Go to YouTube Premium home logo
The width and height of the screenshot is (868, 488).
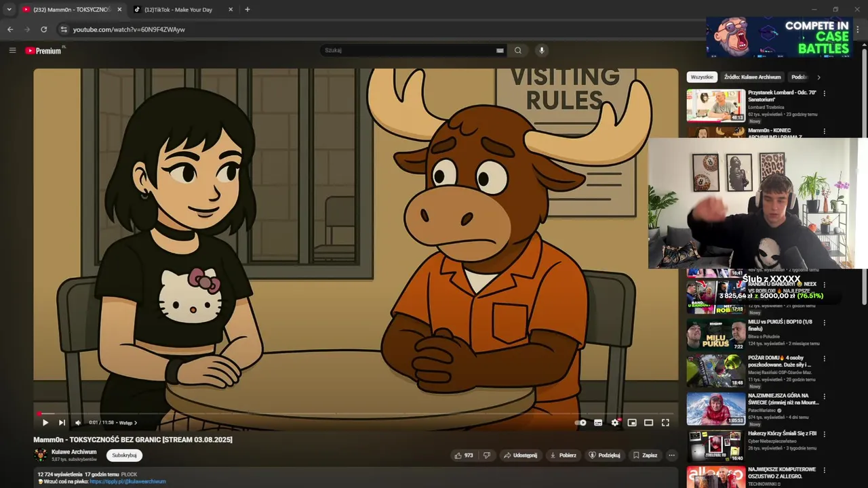(x=43, y=51)
